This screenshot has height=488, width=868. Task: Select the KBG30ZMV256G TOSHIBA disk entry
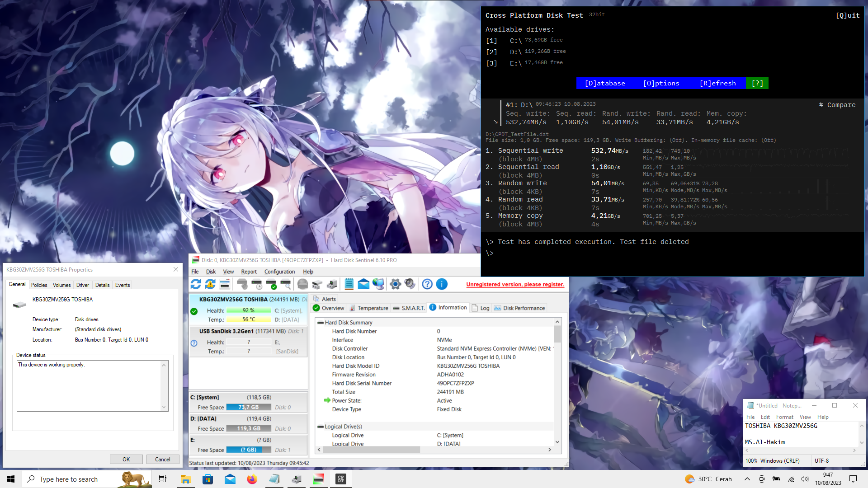coord(249,310)
